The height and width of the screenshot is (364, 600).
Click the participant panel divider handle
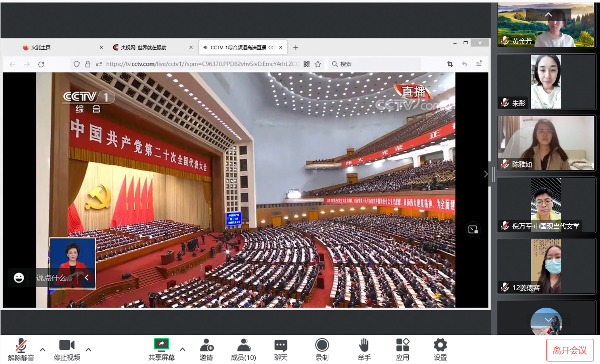493,174
